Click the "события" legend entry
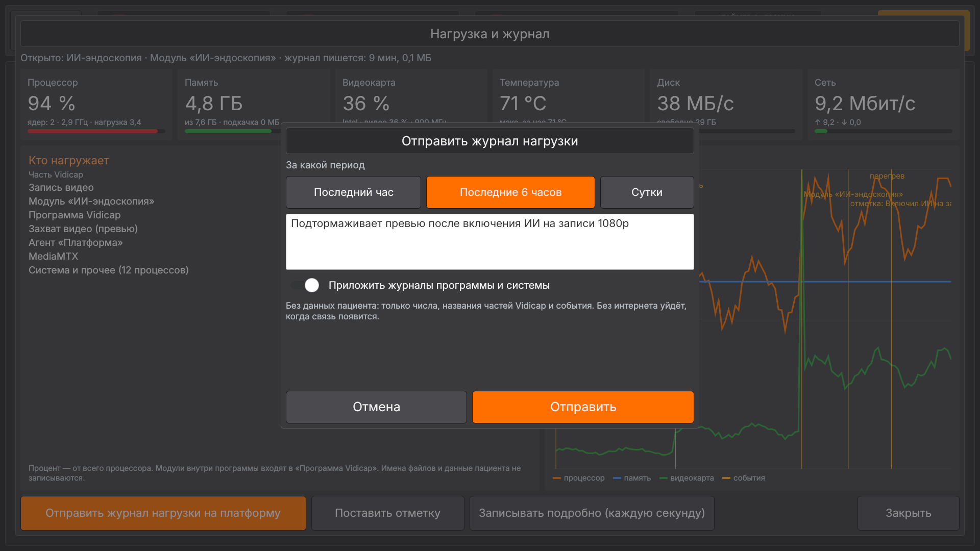This screenshot has width=980, height=551. 744,478
